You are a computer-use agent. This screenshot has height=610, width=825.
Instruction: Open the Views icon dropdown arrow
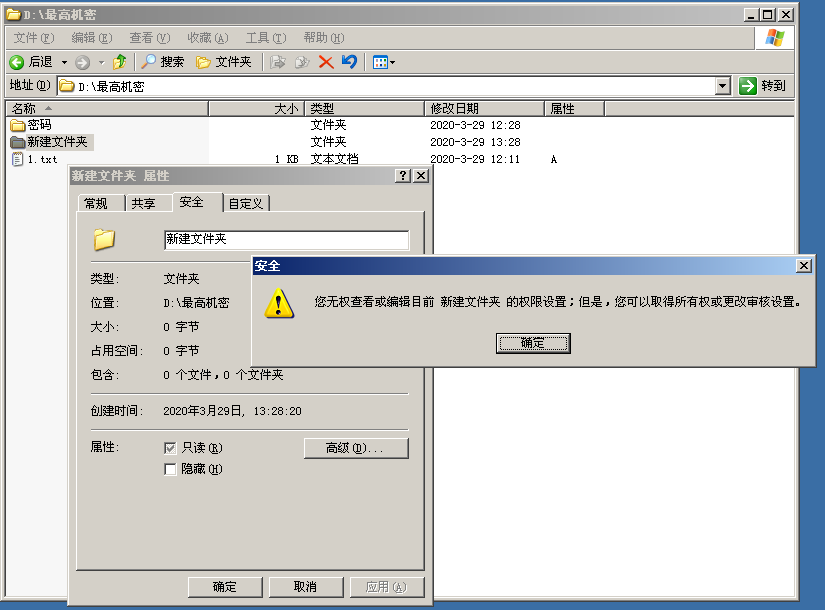click(x=392, y=61)
